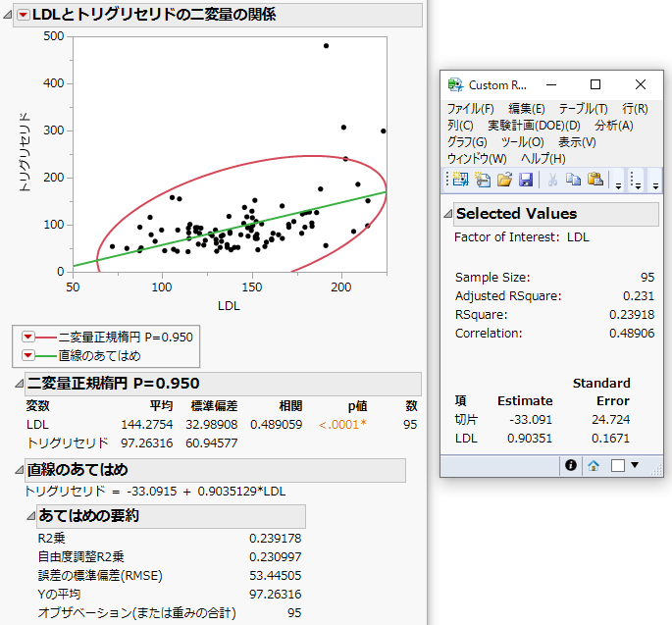Open status bar dropdown arrow next to checkbox

tap(635, 465)
